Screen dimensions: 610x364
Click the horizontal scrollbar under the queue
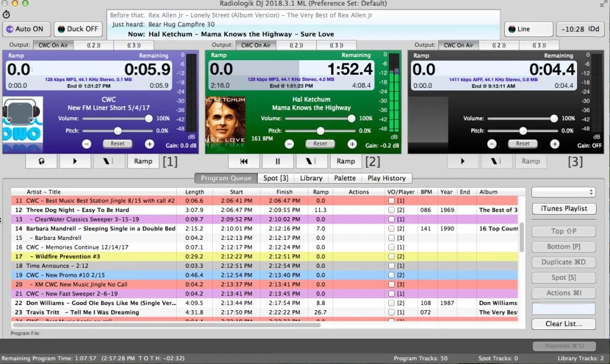coord(167,325)
